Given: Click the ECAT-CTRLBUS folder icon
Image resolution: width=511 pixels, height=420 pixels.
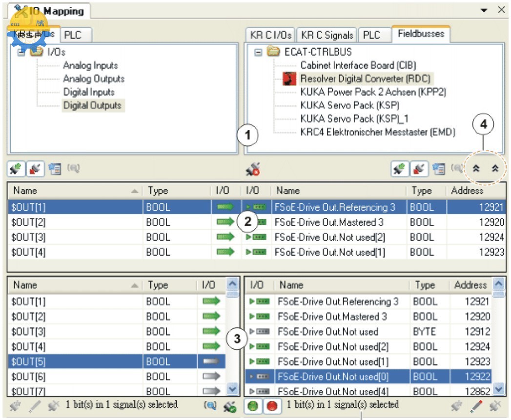Looking at the screenshot, I should coord(274,52).
